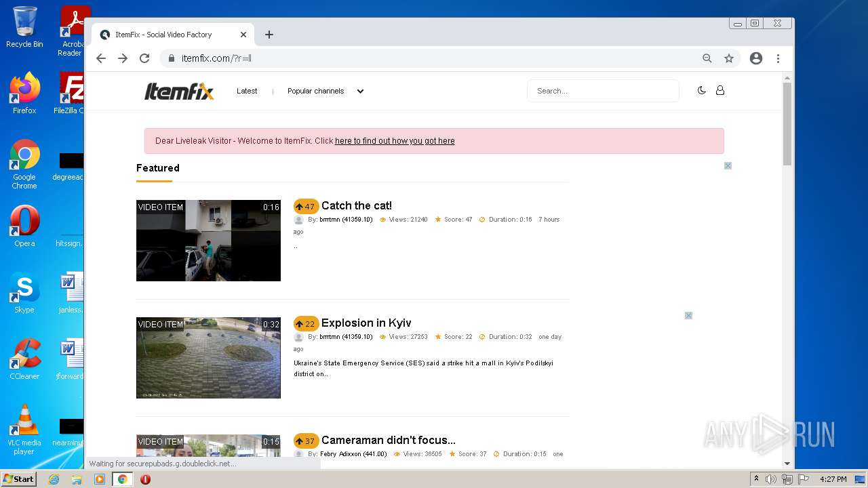Close the second ad near Explosion item
This screenshot has width=868, height=488.
tap(688, 315)
